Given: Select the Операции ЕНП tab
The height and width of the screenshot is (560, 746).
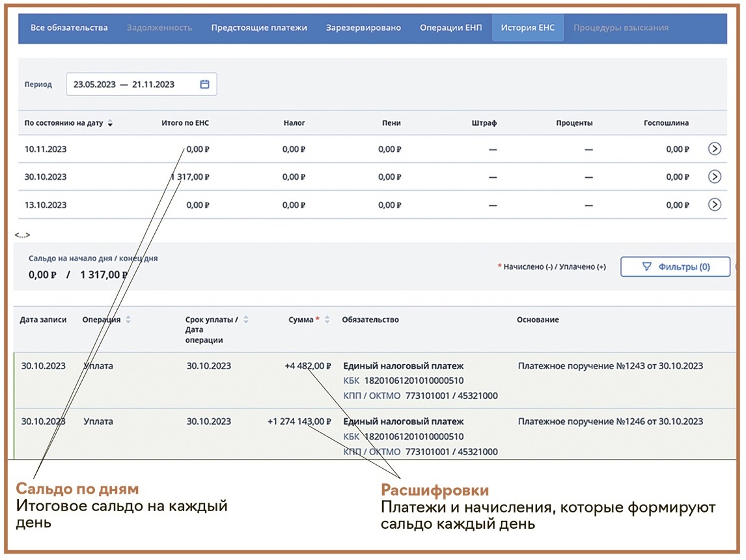Looking at the screenshot, I should (x=450, y=28).
